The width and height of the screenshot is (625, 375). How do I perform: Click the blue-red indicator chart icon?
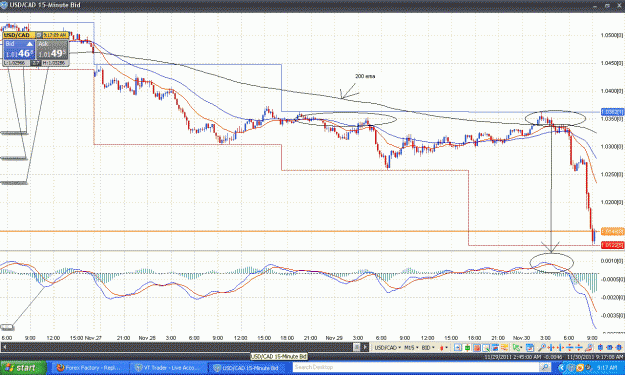click(495, 348)
